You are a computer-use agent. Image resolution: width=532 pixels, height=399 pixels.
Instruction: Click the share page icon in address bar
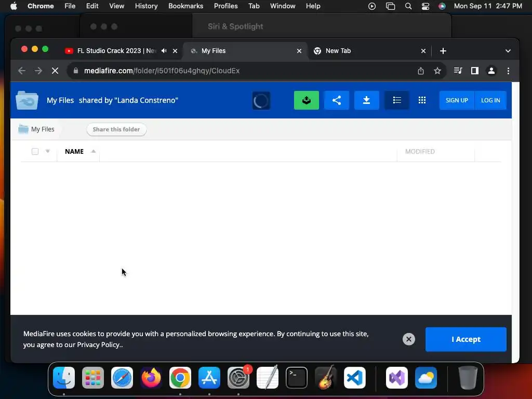(x=421, y=71)
